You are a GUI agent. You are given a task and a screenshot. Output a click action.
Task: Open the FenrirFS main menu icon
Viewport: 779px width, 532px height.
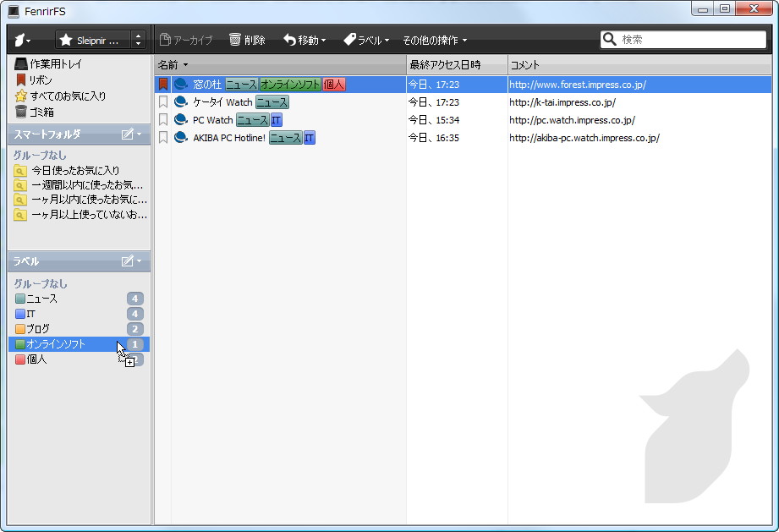click(x=22, y=40)
